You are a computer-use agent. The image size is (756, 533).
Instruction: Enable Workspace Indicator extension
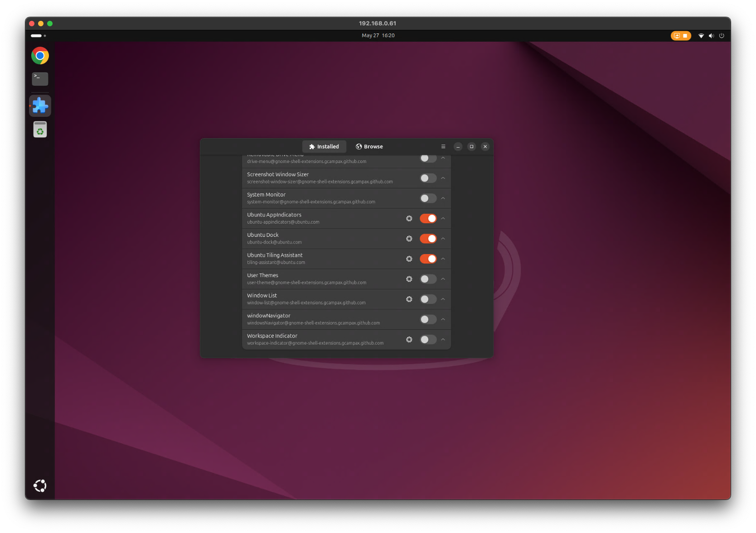coord(428,340)
